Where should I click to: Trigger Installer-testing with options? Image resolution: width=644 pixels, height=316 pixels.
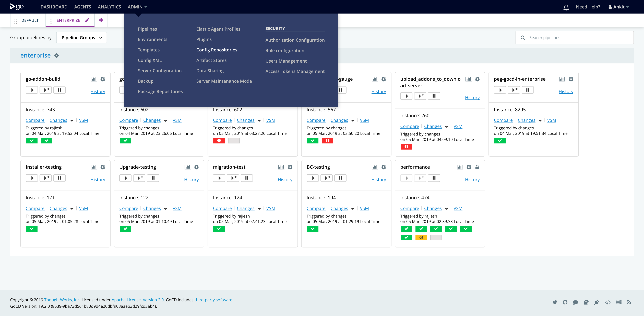click(46, 178)
